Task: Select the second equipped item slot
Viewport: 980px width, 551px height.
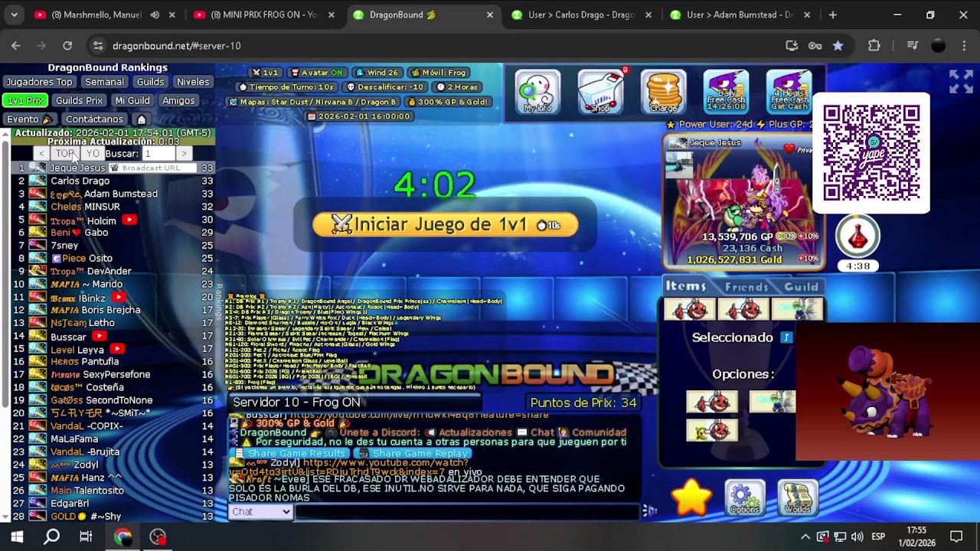Action: pos(743,309)
